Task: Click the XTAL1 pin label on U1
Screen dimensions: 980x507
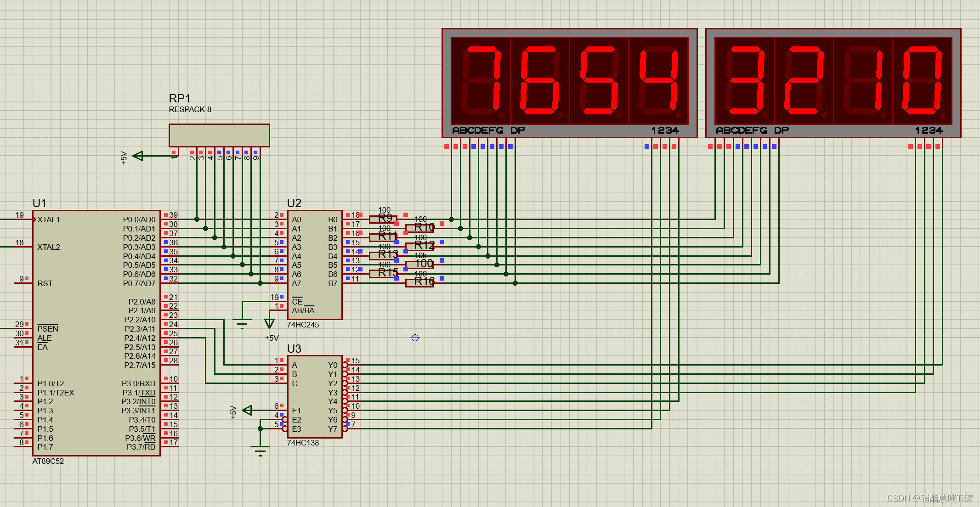Action: (49, 220)
